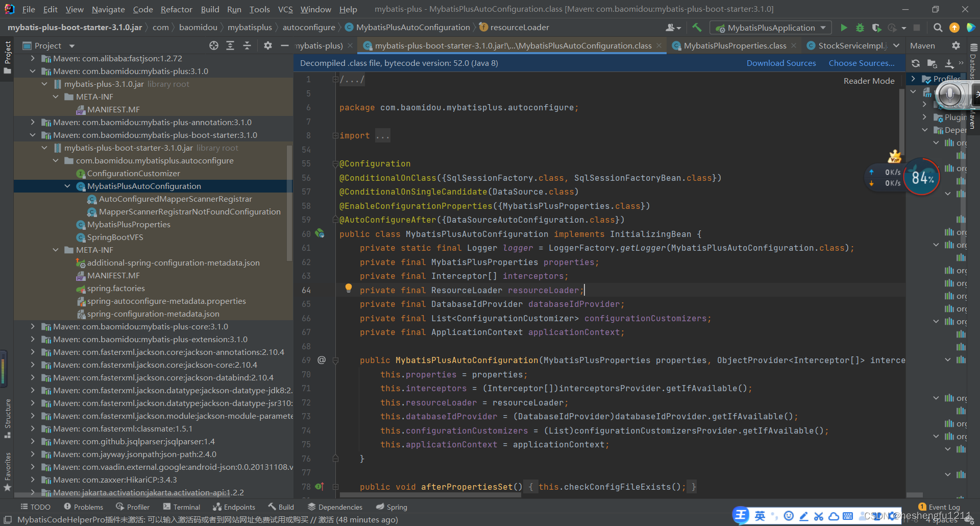Toggle code folding for constructor on line 69

coord(335,360)
